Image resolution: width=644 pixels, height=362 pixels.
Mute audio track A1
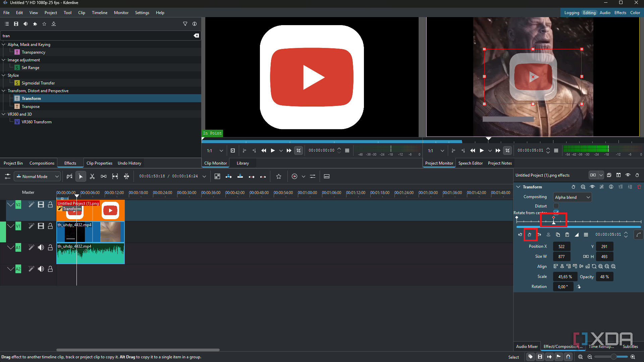tap(41, 247)
